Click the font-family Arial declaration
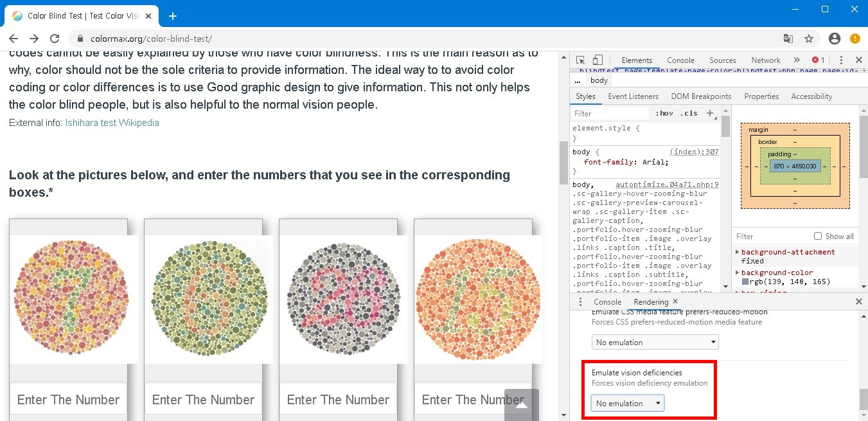Screen dimensions: 868x421 point(626,162)
